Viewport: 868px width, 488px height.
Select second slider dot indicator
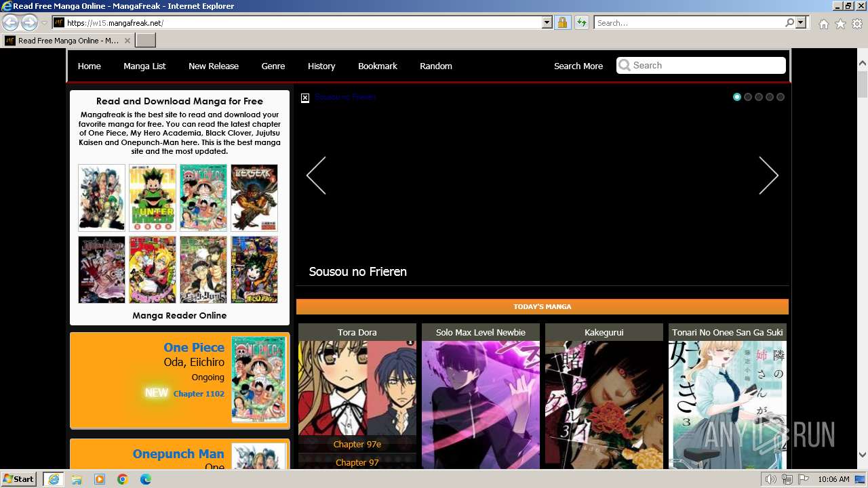tap(748, 97)
